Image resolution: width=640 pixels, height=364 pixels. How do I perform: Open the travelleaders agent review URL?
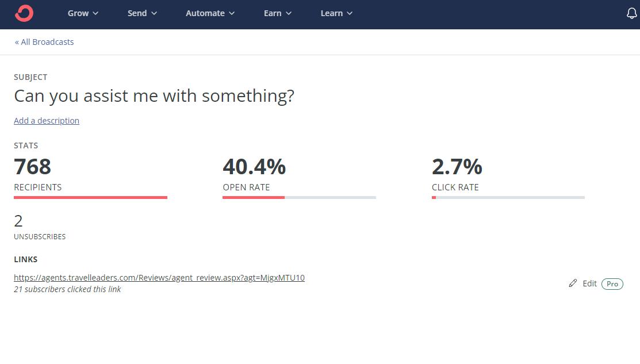coord(159,278)
